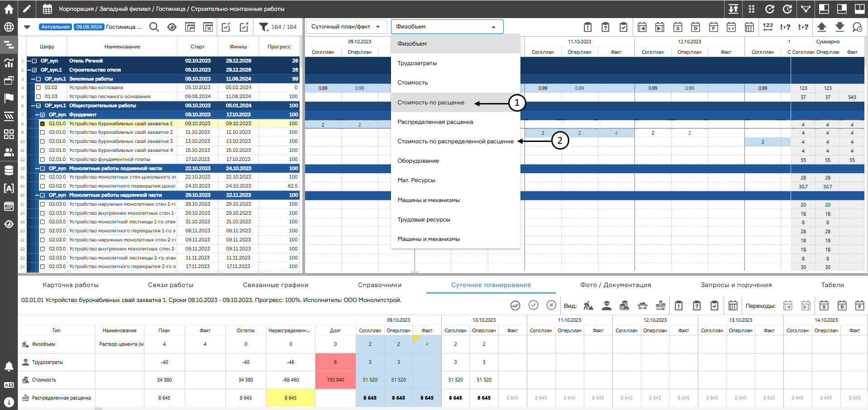The image size is (868, 410).
Task: Collapse the Монолитные работы подземной части node
Action: click(38, 168)
